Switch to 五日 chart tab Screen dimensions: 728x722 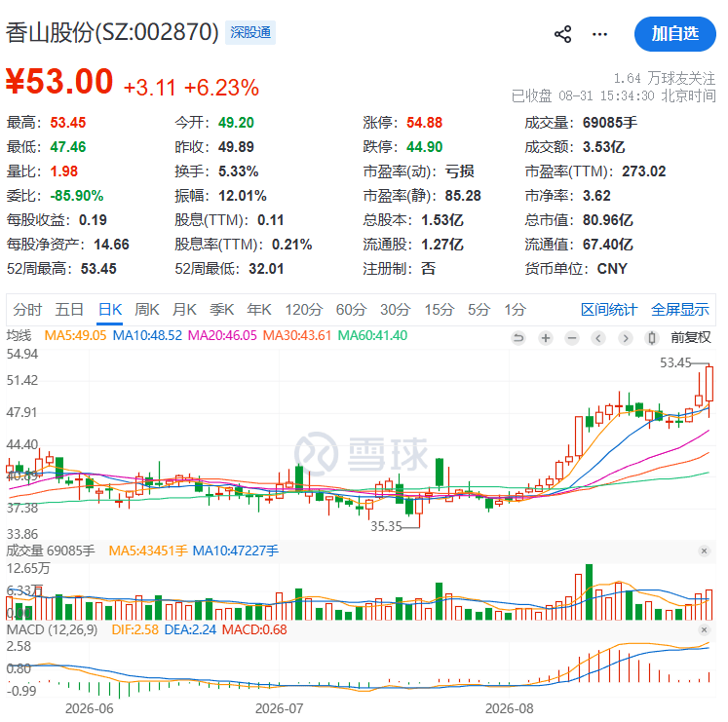69,309
